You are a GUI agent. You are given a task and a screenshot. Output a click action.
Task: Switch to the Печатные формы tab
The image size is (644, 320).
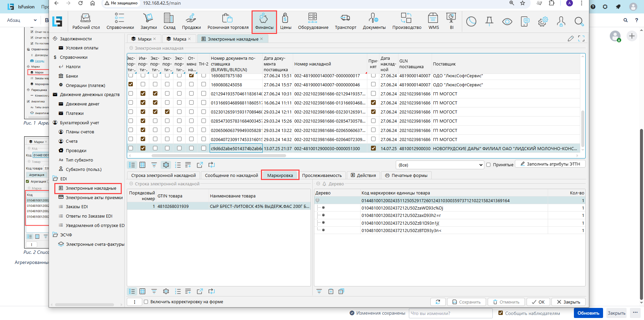click(406, 175)
